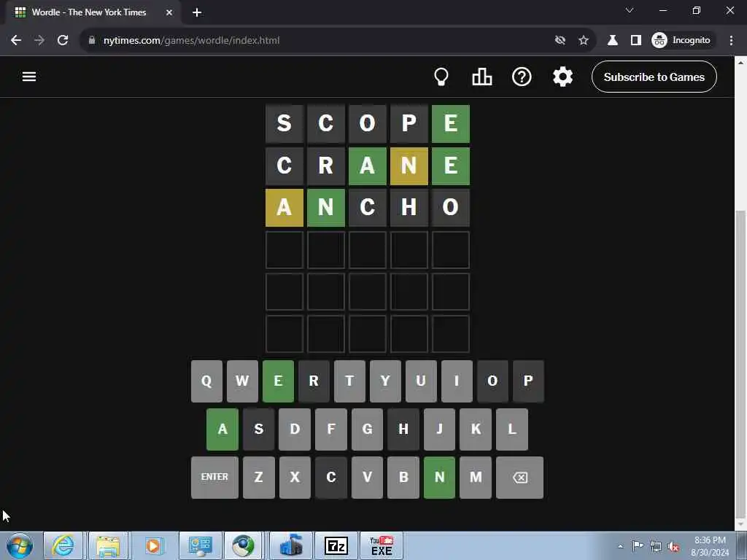Click the browser forward arrow
The width and height of the screenshot is (747, 560).
pos(39,40)
